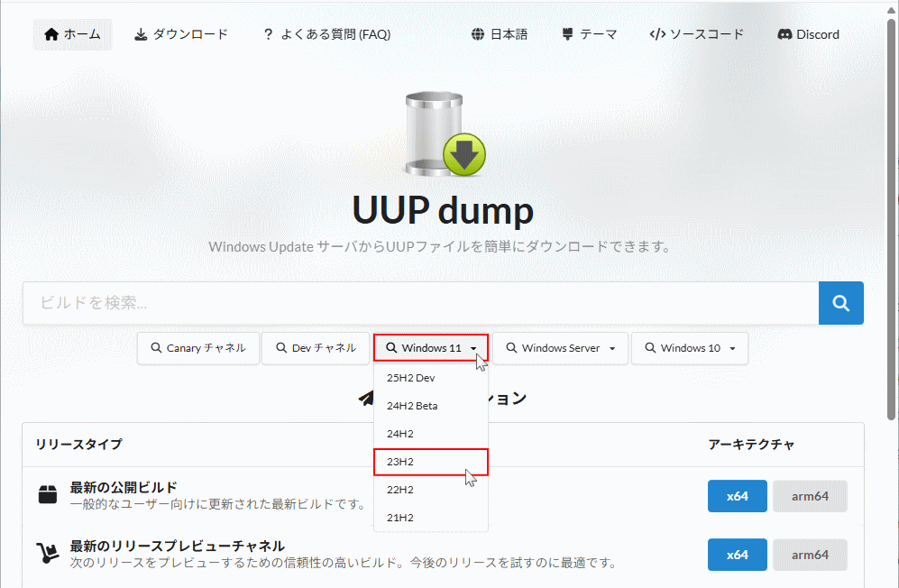The height and width of the screenshot is (588, 899).
Task: Search the Dev チャネル builds
Action: pyautogui.click(x=316, y=348)
